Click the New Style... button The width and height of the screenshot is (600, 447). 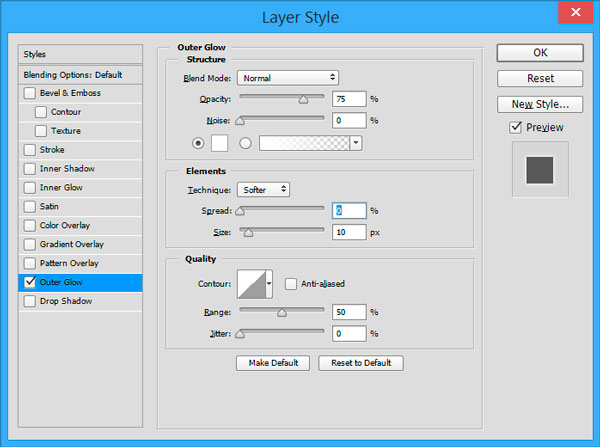click(x=540, y=104)
